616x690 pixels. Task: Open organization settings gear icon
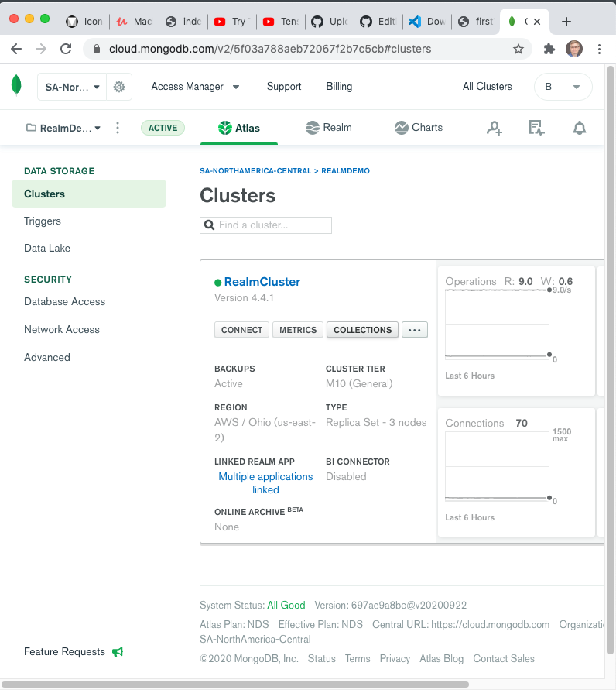point(119,87)
